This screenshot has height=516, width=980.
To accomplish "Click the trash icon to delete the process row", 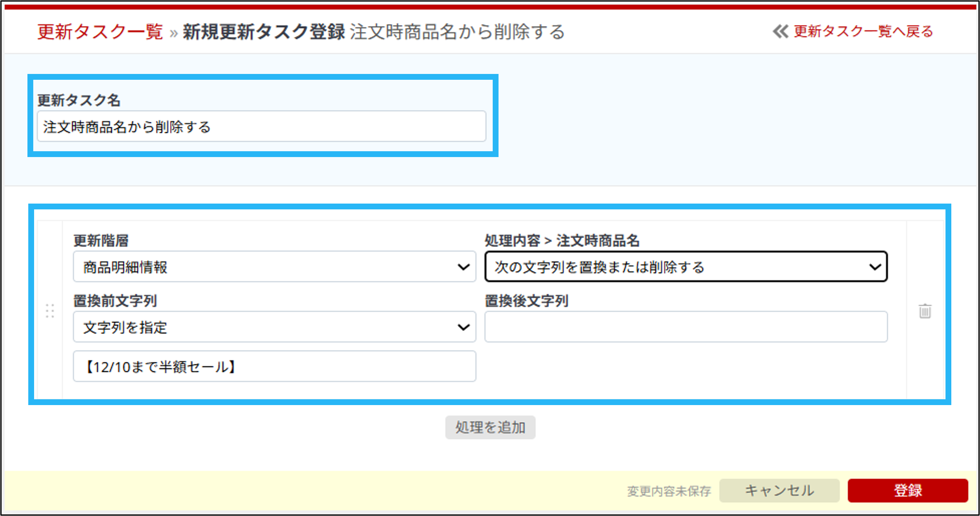I will click(x=925, y=311).
